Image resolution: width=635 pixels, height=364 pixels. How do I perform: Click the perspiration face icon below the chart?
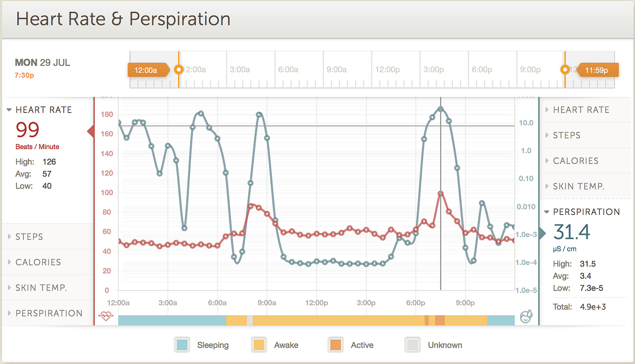[526, 316]
